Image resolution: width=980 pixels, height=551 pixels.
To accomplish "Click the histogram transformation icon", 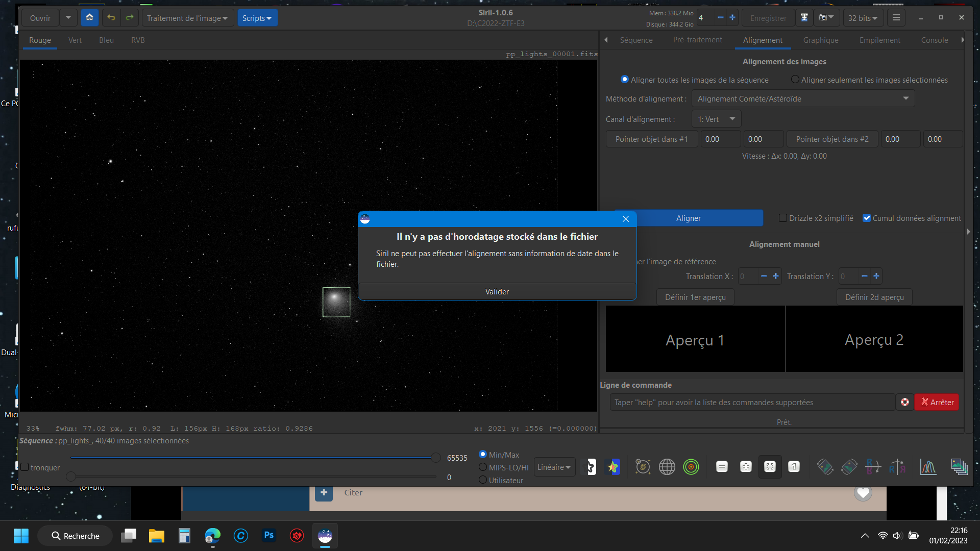I will point(927,467).
